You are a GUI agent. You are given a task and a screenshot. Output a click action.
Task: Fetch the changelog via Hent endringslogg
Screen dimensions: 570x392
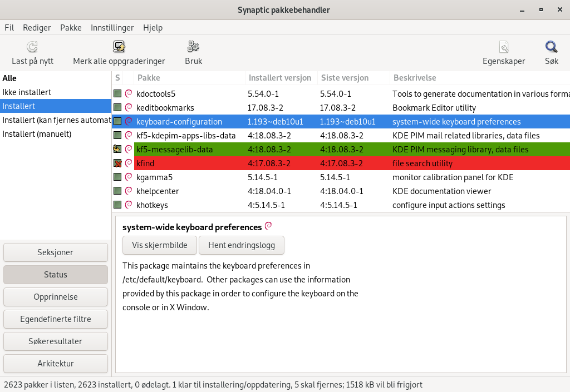point(242,245)
